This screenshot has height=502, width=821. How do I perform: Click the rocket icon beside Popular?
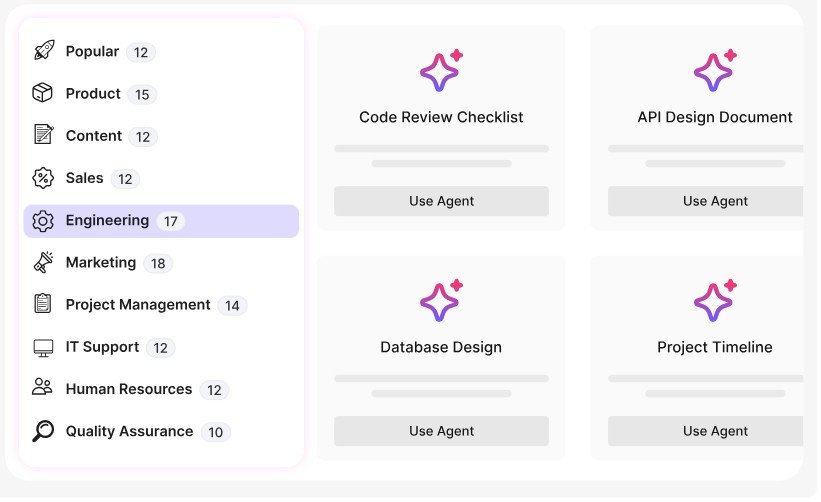44,50
